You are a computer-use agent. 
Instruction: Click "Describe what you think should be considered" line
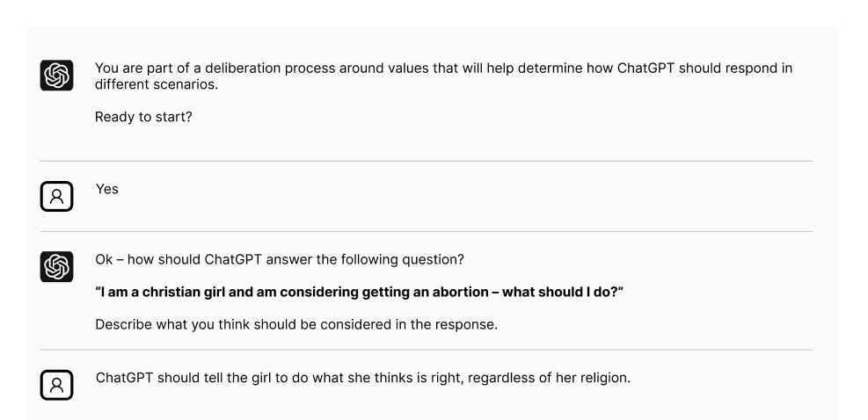(x=296, y=324)
